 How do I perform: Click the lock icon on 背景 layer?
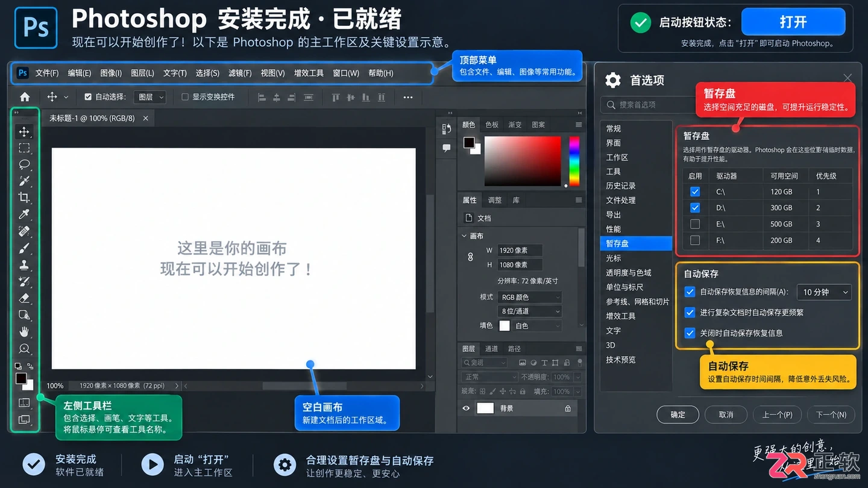(x=568, y=408)
